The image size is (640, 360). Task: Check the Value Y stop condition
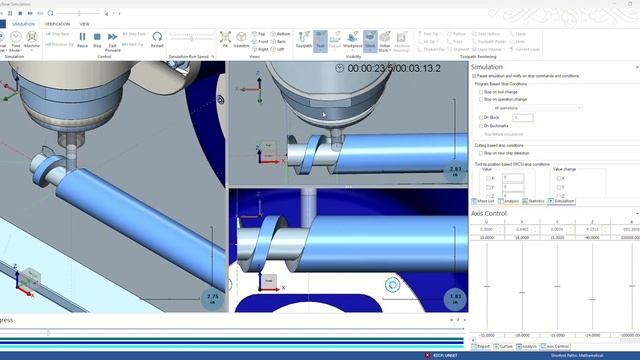click(x=489, y=187)
